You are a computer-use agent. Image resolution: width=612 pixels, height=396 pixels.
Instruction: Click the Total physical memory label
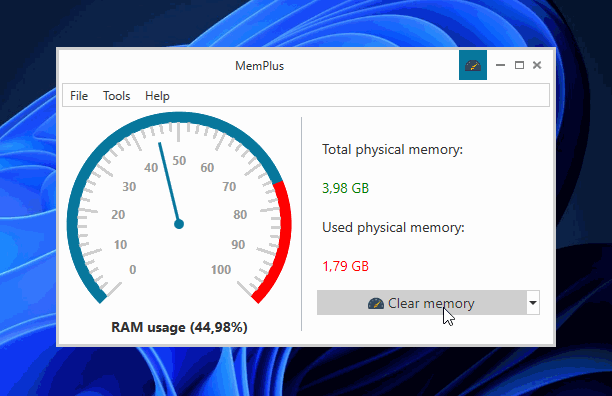(x=392, y=150)
